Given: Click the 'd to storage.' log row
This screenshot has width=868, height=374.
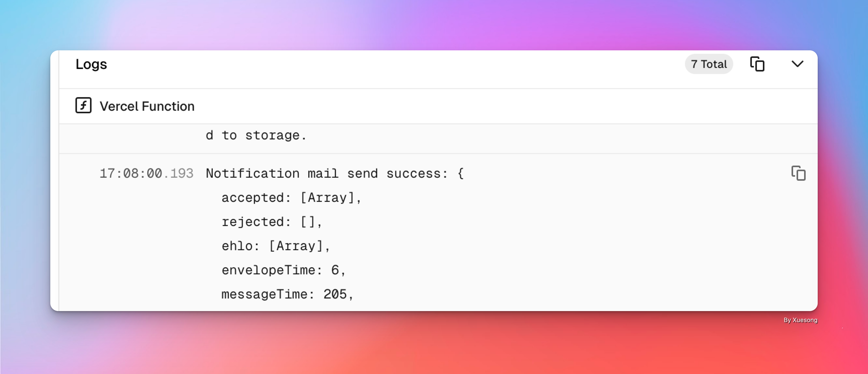Looking at the screenshot, I should [438, 135].
